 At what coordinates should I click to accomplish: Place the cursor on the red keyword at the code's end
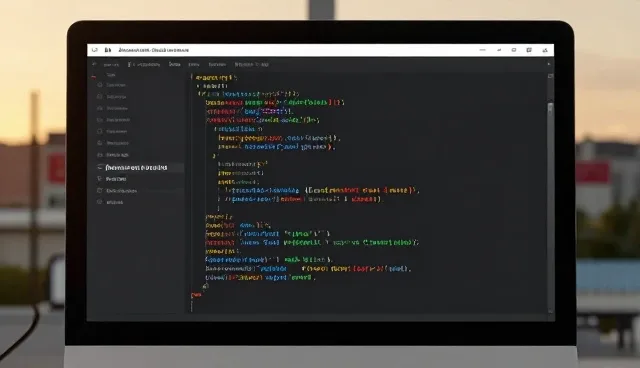coord(196,295)
